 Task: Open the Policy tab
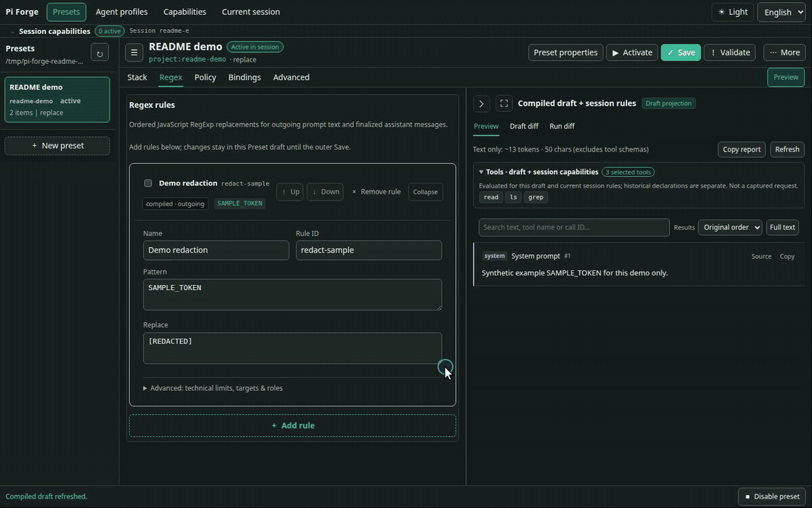[x=205, y=77]
